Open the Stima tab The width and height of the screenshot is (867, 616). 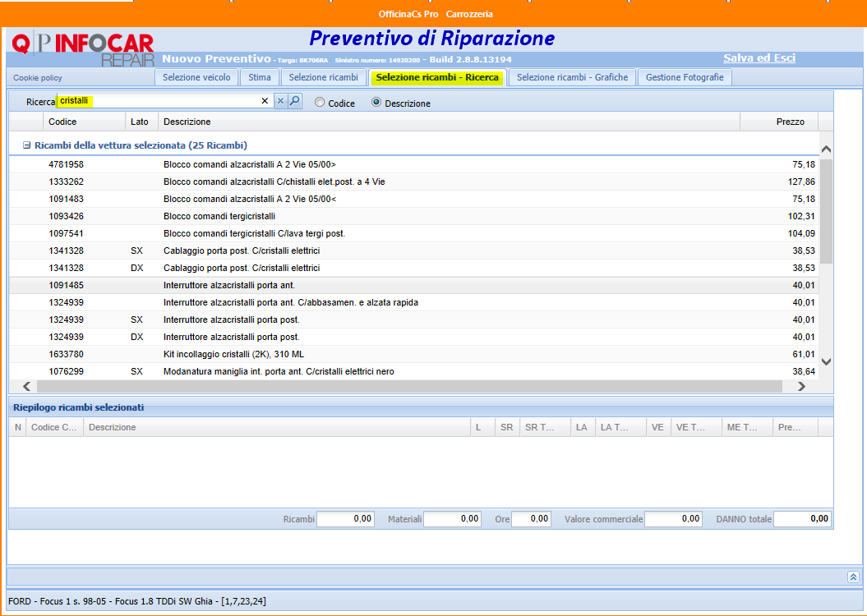(260, 77)
